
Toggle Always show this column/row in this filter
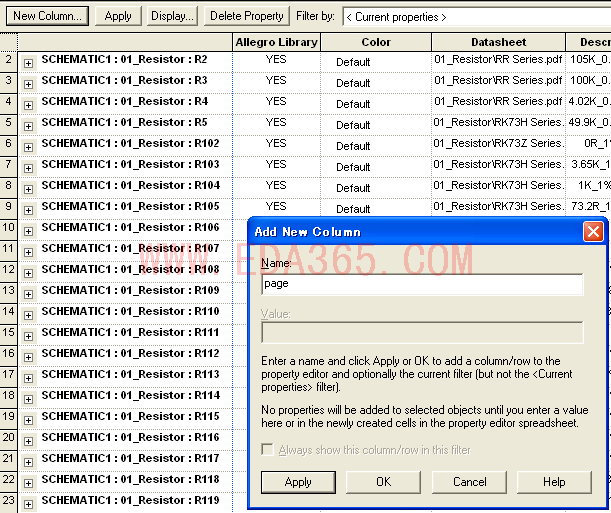268,450
